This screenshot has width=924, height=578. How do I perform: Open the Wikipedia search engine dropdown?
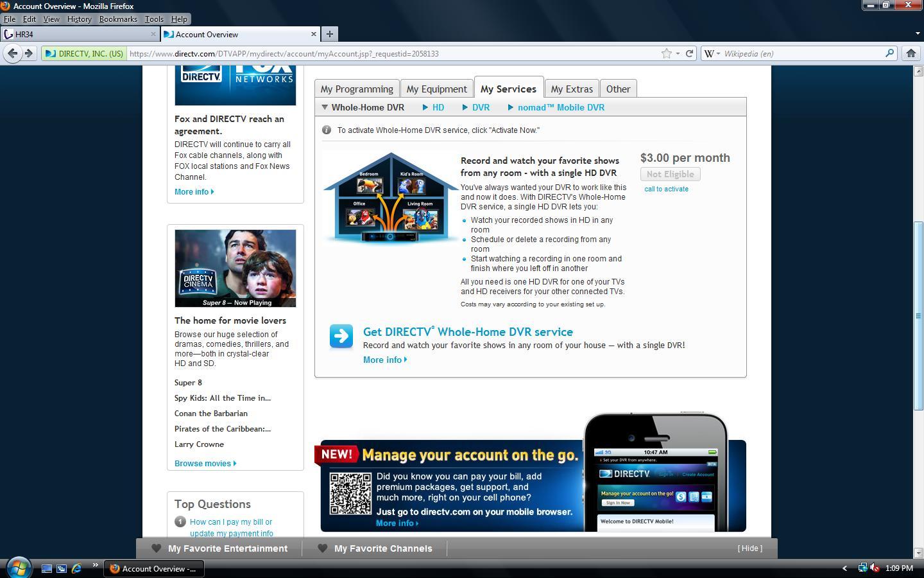click(713, 53)
